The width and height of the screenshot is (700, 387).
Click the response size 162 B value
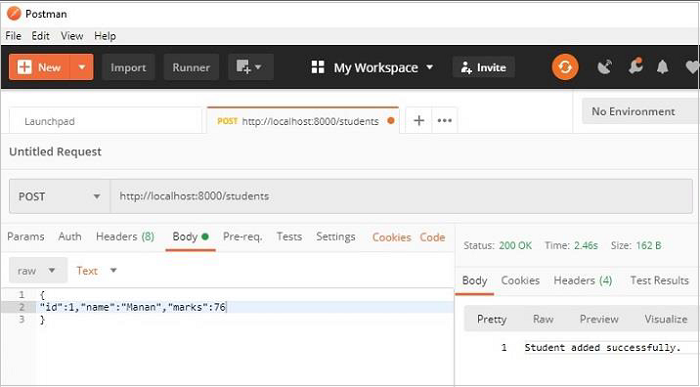(x=648, y=246)
